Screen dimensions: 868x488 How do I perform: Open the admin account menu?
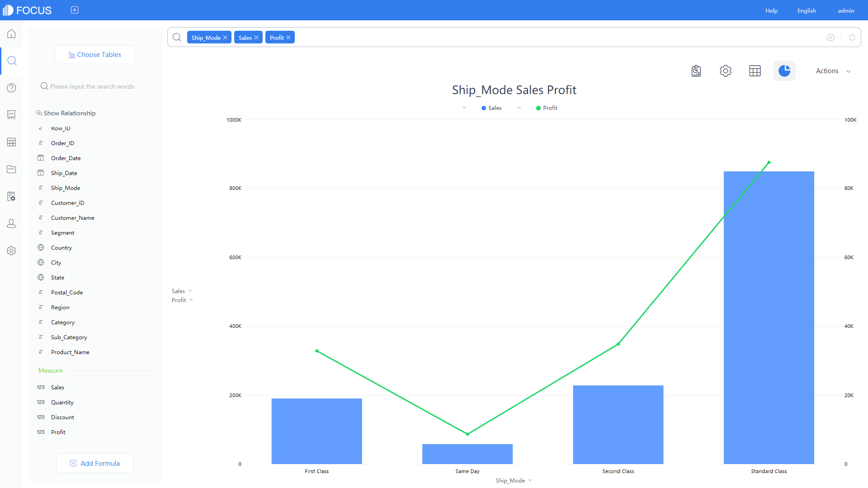tap(846, 10)
